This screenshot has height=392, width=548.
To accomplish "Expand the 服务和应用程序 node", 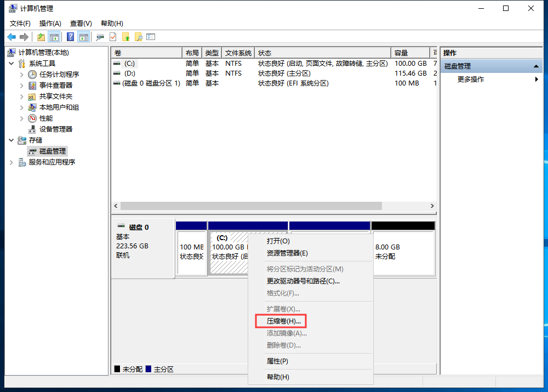I will 12,162.
